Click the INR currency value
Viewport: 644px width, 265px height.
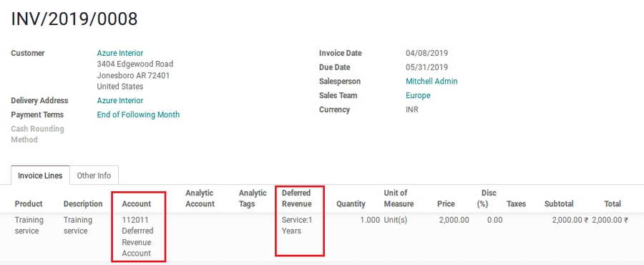(x=412, y=110)
